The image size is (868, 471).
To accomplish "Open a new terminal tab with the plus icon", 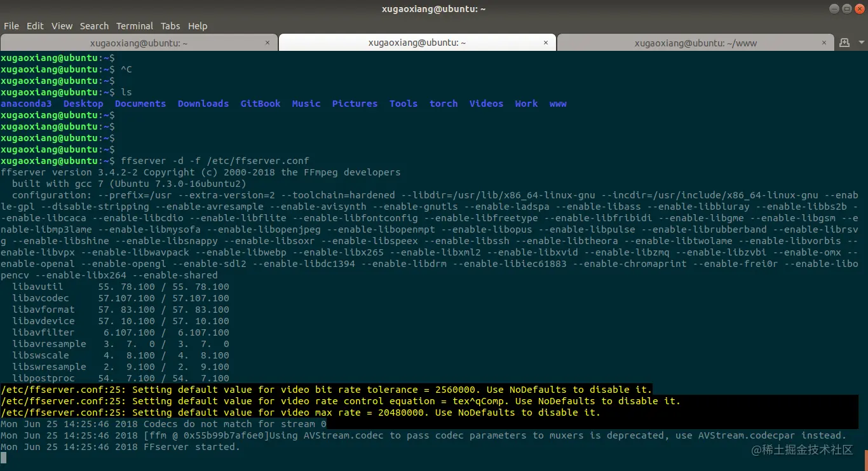I will (x=843, y=43).
